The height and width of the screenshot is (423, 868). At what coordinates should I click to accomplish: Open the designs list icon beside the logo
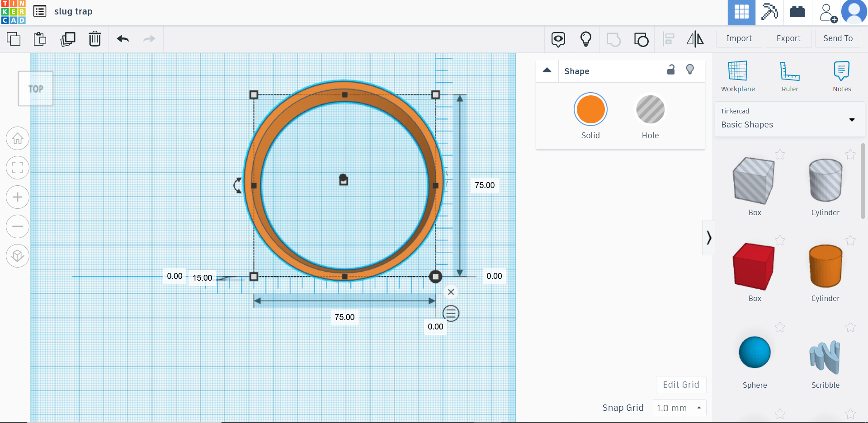pyautogui.click(x=40, y=11)
